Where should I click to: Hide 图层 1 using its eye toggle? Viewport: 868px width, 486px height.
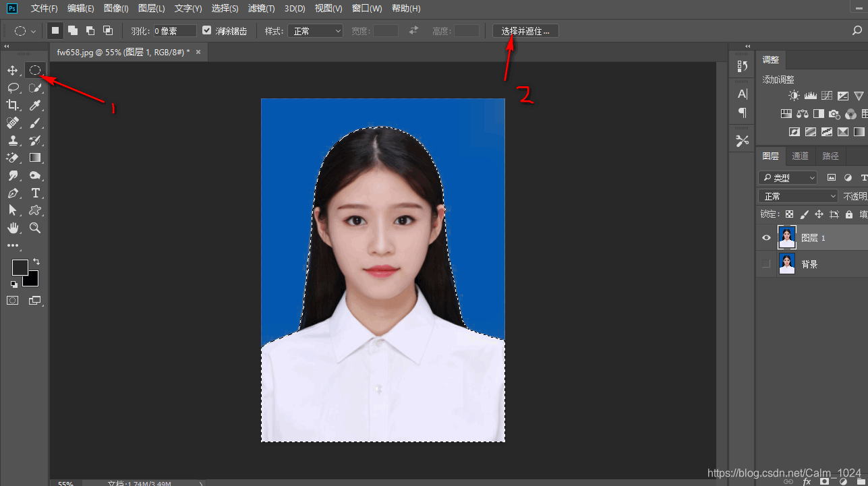765,237
